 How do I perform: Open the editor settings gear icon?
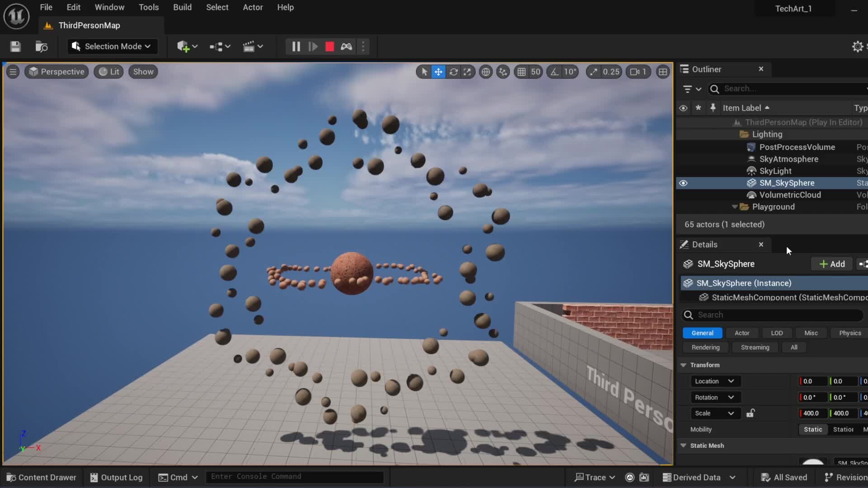[x=857, y=47]
